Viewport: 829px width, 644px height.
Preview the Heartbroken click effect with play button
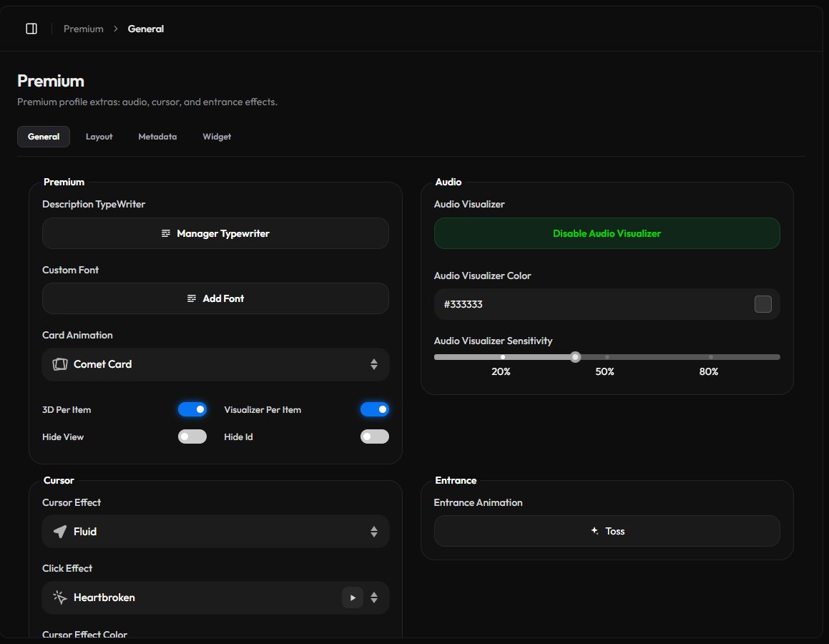coord(353,598)
